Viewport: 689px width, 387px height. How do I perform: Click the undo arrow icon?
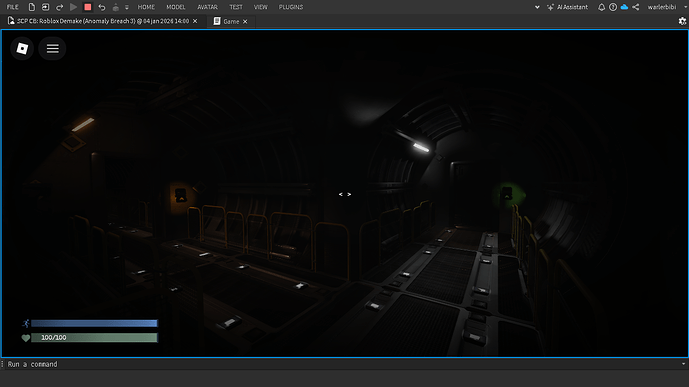(102, 7)
